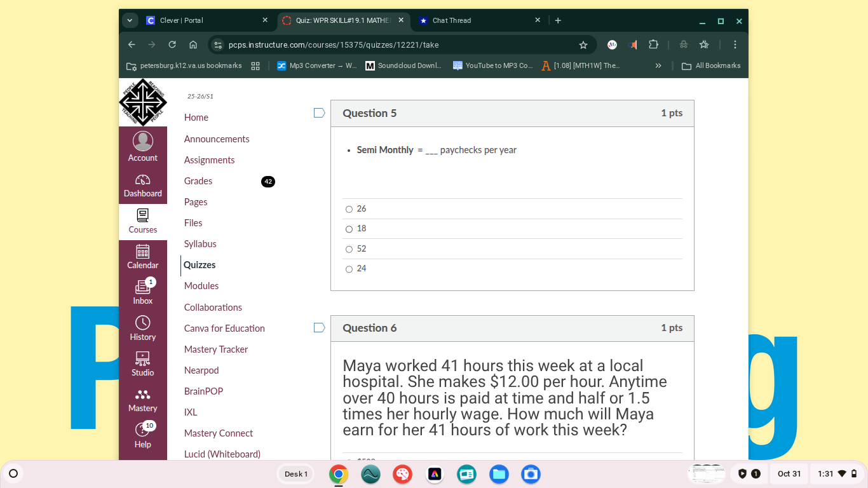Open the Quizzes course menu item
Image resolution: width=868 pixels, height=488 pixels.
(x=200, y=265)
